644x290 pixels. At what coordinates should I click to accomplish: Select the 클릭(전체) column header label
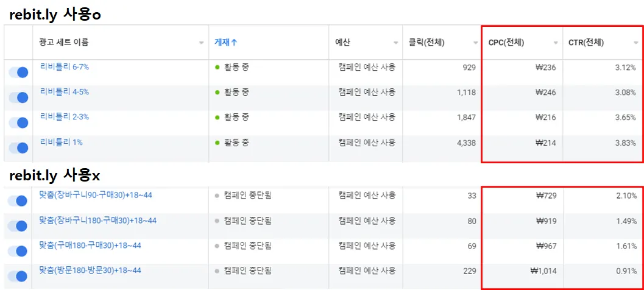pyautogui.click(x=426, y=43)
